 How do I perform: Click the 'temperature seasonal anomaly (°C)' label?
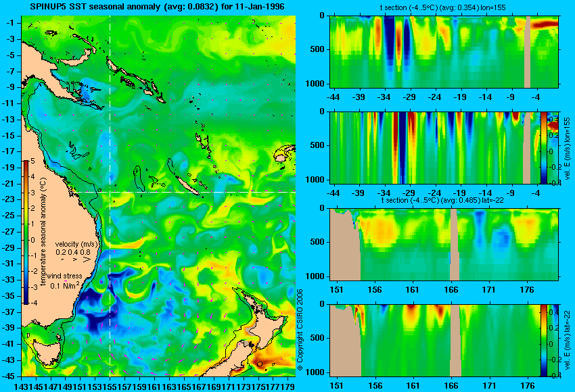(43, 232)
